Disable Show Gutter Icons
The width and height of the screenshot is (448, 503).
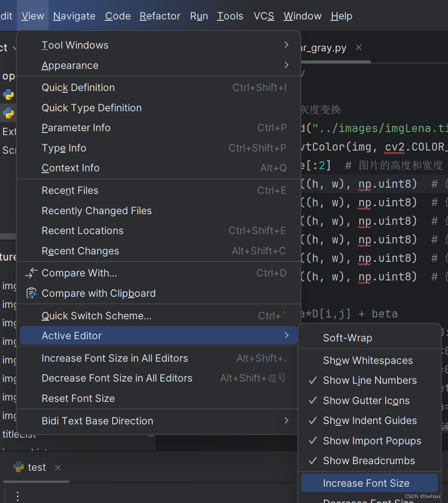click(x=366, y=401)
